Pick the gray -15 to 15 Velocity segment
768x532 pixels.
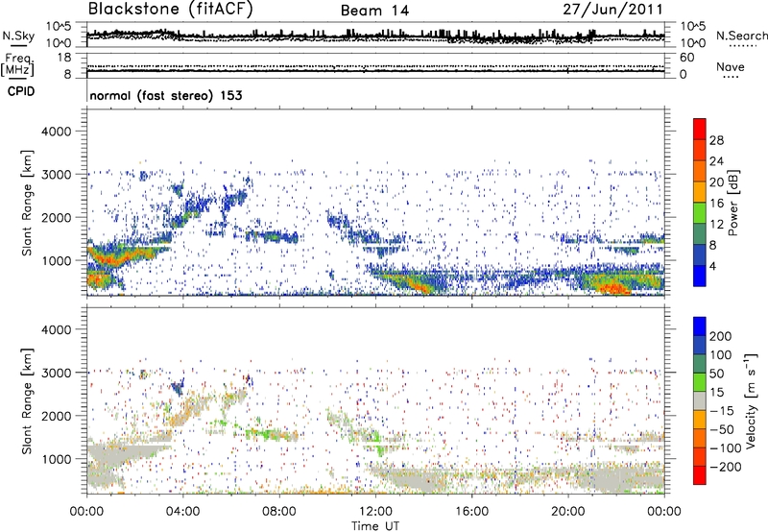(x=700, y=400)
